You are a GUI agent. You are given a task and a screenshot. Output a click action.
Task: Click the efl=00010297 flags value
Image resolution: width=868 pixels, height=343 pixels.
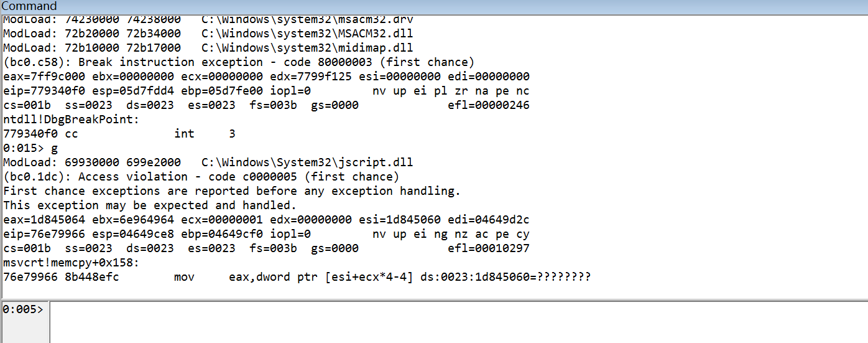coord(489,248)
